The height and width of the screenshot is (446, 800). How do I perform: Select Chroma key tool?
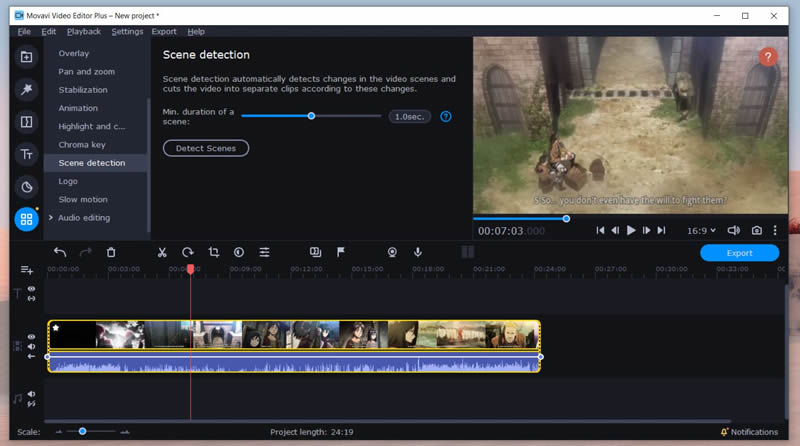82,144
